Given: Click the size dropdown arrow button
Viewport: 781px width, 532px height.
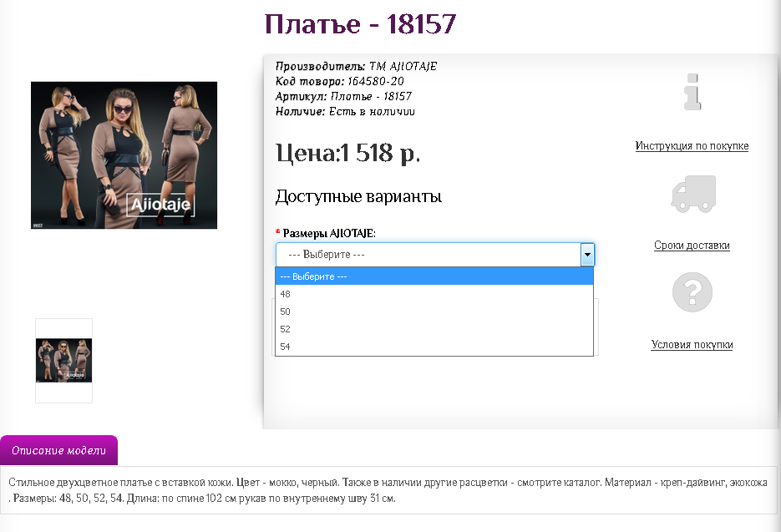Looking at the screenshot, I should click(x=587, y=255).
